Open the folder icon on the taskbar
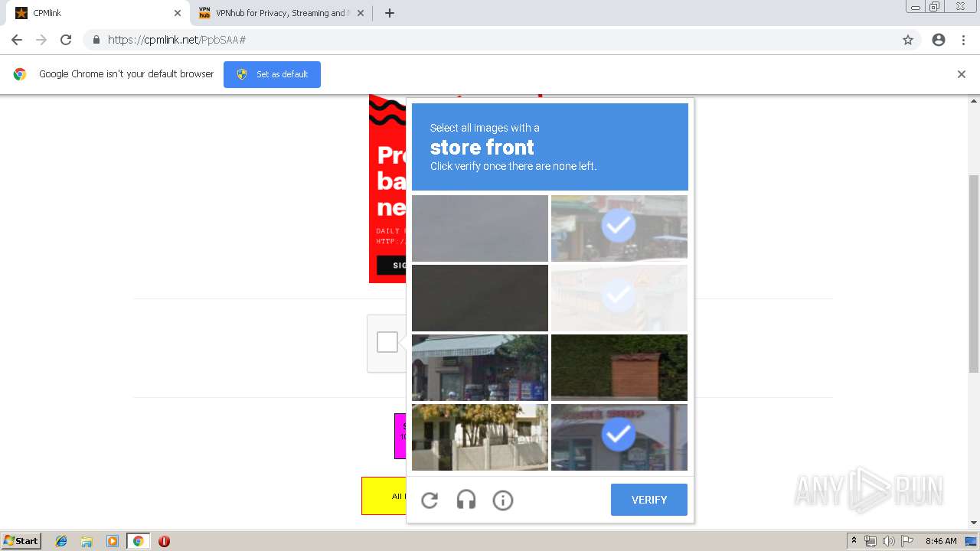Screen dimensions: 980x551 pyautogui.click(x=87, y=541)
